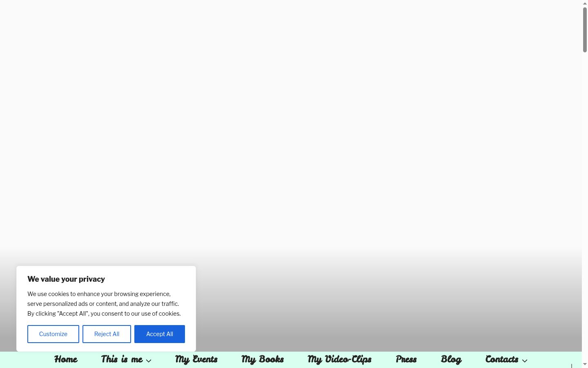Reject all cookies
The width and height of the screenshot is (588, 368).
pos(107,334)
